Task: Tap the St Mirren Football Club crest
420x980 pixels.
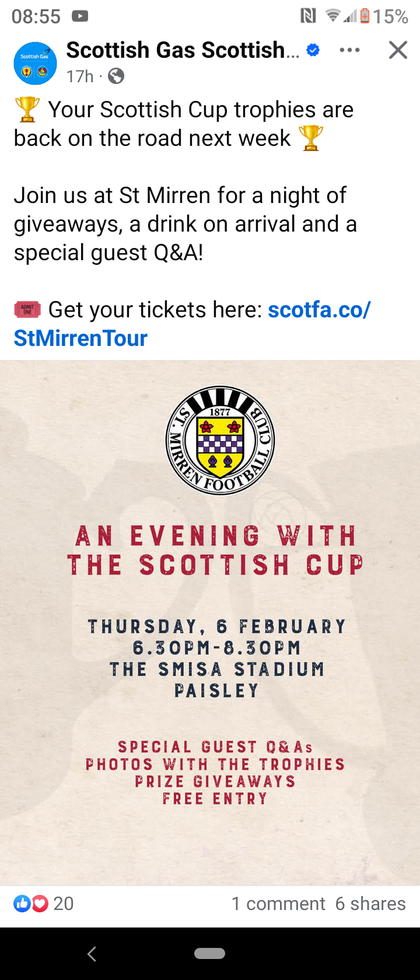Action: pos(220,440)
